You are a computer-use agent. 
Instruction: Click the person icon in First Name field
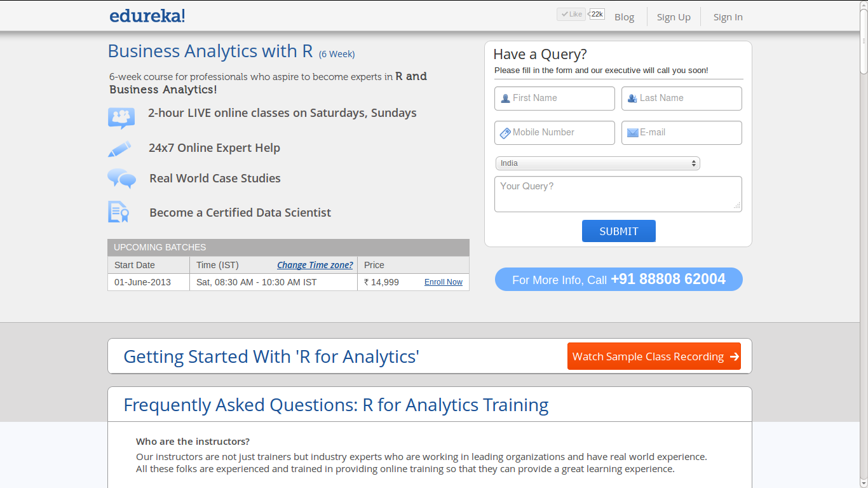[x=505, y=98]
